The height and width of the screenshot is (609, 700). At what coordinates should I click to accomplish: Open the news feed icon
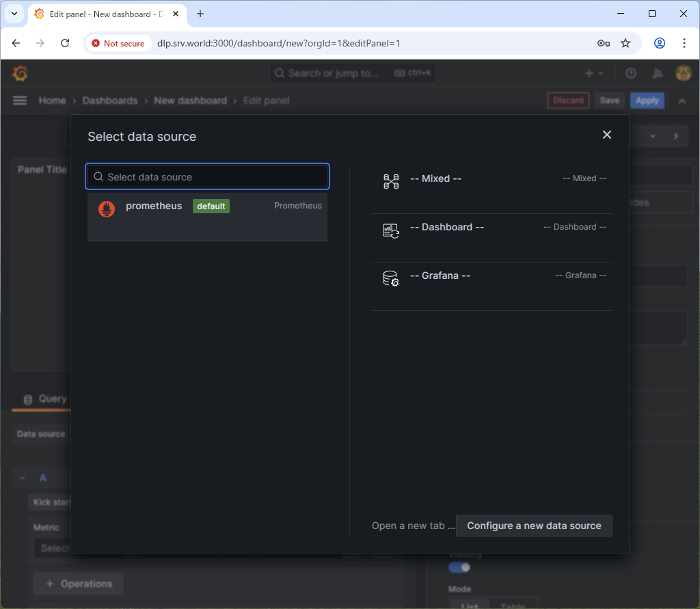(657, 73)
